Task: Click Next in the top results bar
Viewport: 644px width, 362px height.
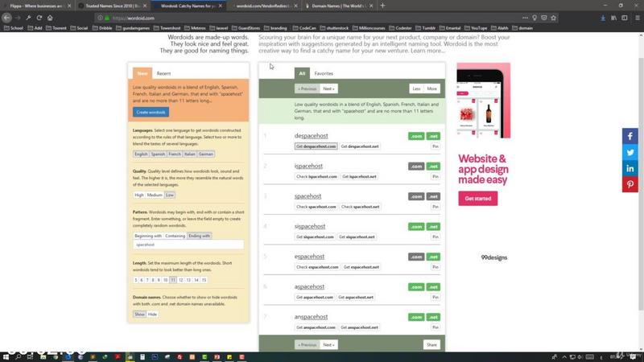Action: [328, 88]
